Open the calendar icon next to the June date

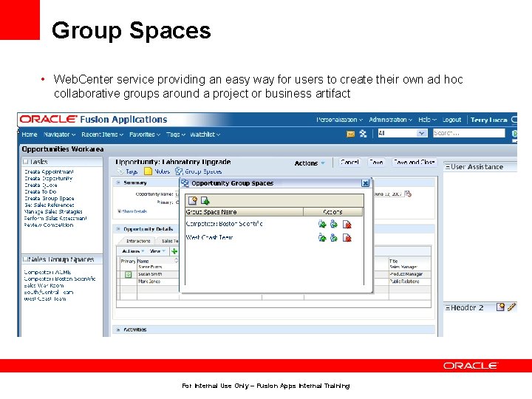(409, 194)
